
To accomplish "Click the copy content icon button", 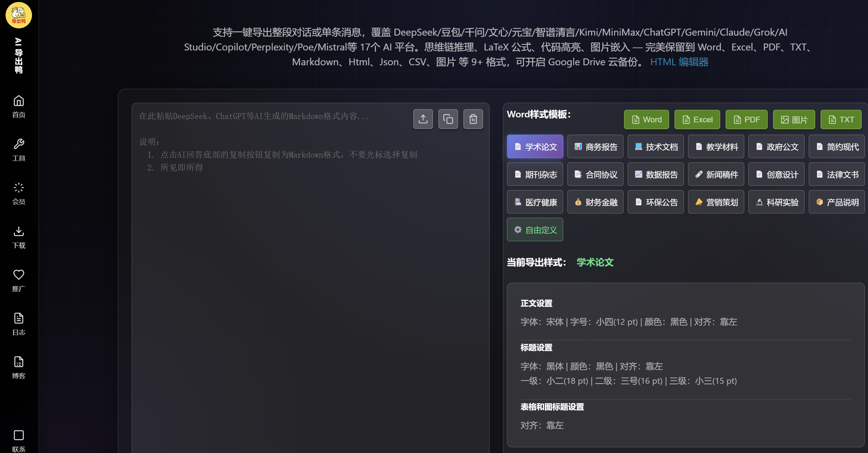I will pyautogui.click(x=448, y=119).
